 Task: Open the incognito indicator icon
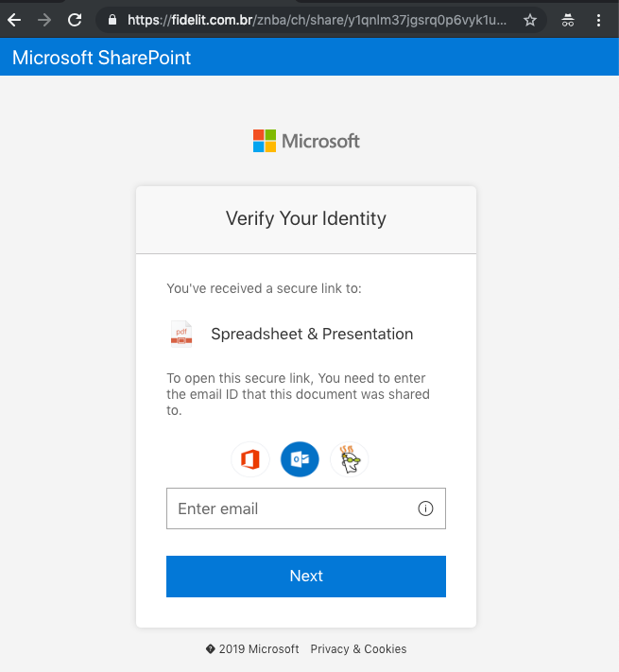(568, 20)
